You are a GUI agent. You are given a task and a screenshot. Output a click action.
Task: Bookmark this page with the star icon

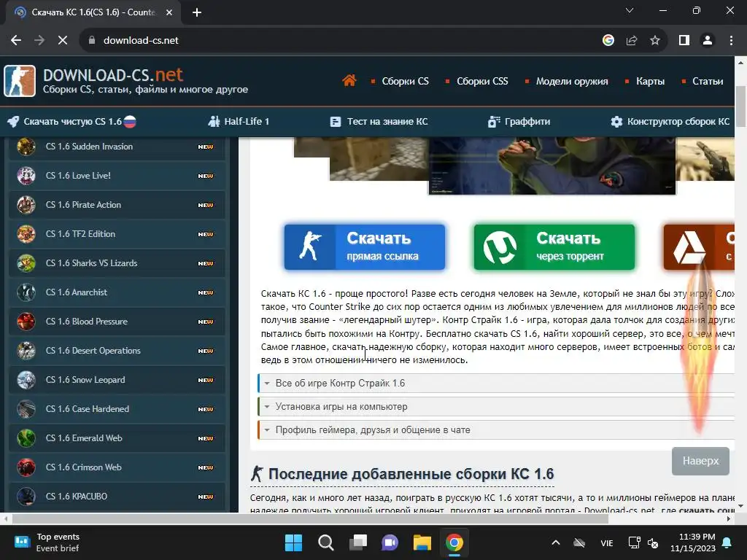pos(655,41)
